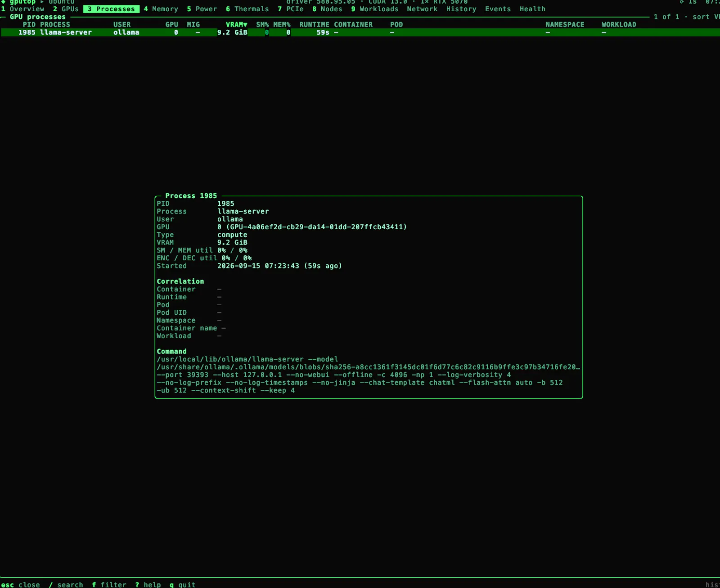Click the Command section heading
Screen dimensions: 720x588
(172, 351)
